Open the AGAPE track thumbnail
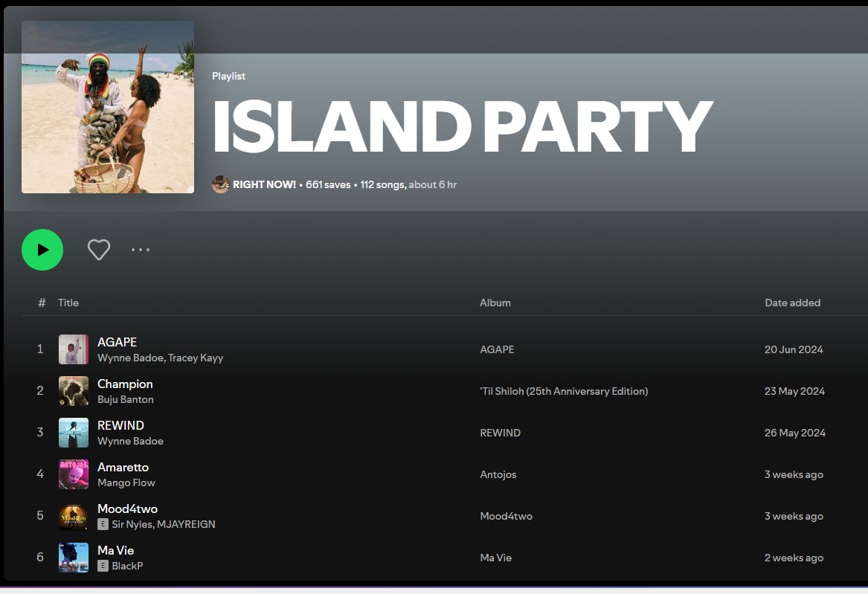Viewport: 868px width, 594px height. 73,349
